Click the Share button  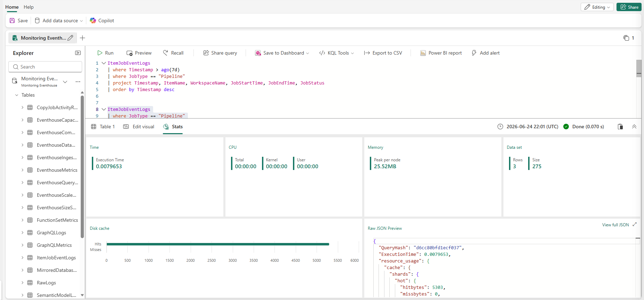[x=629, y=7]
